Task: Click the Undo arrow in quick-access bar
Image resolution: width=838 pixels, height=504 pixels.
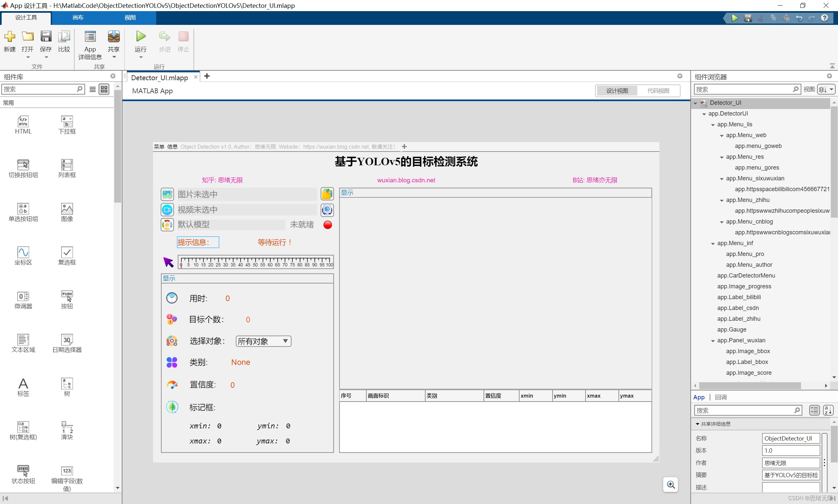Action: pyautogui.click(x=799, y=18)
